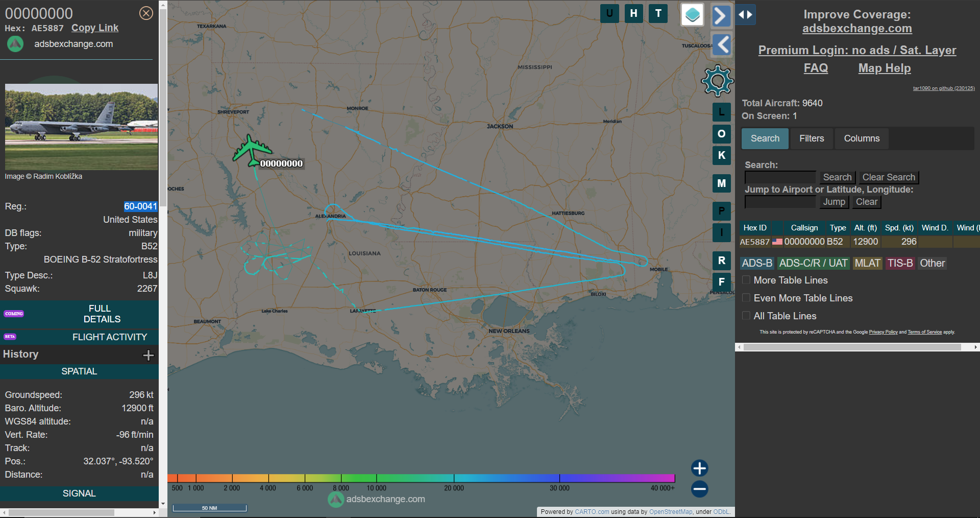Toggle the ADS-C/R / UAT source filter
Viewport: 980px width, 518px height.
pyautogui.click(x=813, y=263)
